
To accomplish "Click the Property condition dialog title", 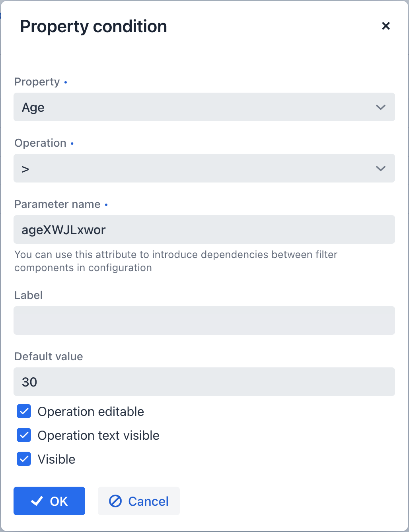I will [x=93, y=26].
